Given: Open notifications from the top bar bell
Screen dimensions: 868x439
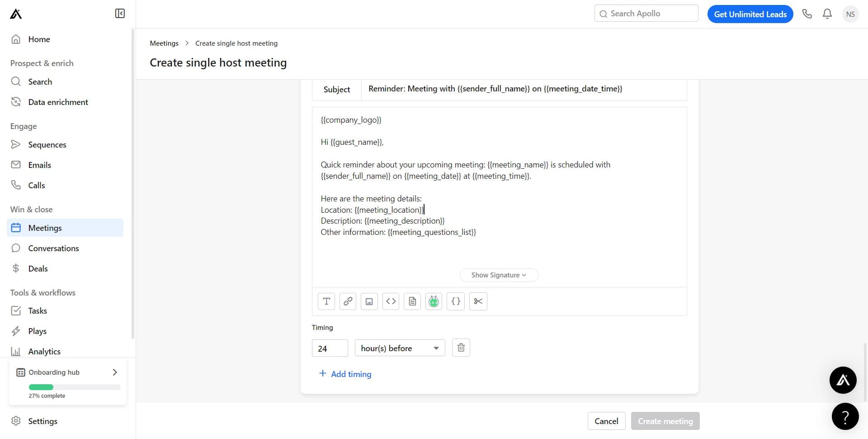Looking at the screenshot, I should coord(827,14).
